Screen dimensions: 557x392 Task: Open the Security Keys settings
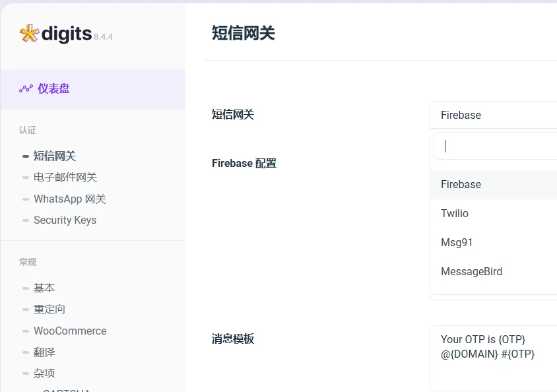[x=65, y=220]
